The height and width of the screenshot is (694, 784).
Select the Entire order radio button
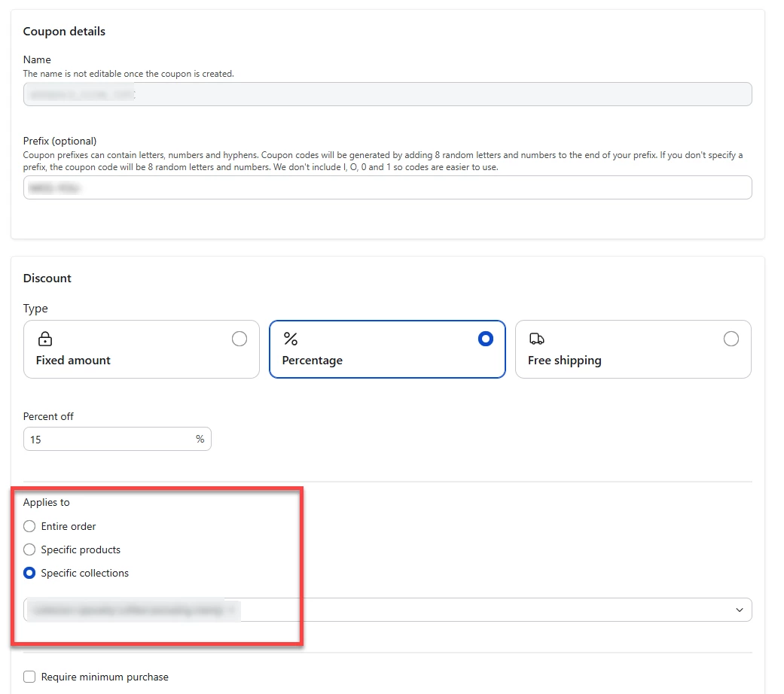pyautogui.click(x=29, y=526)
